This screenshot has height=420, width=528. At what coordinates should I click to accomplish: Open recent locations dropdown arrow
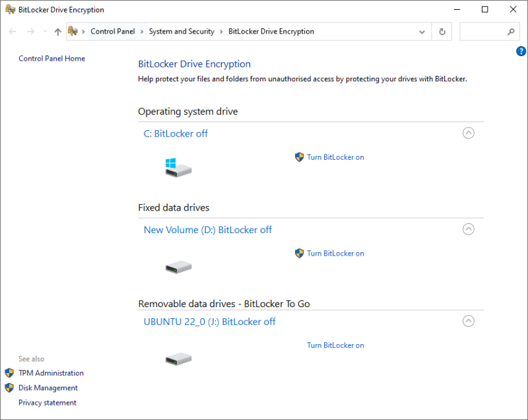[45, 32]
